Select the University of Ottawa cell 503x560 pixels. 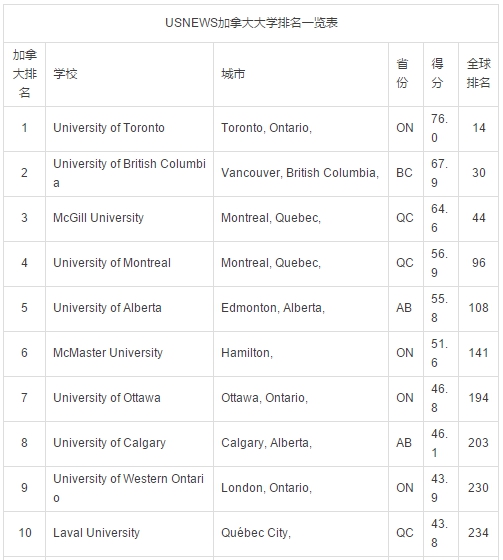(107, 398)
